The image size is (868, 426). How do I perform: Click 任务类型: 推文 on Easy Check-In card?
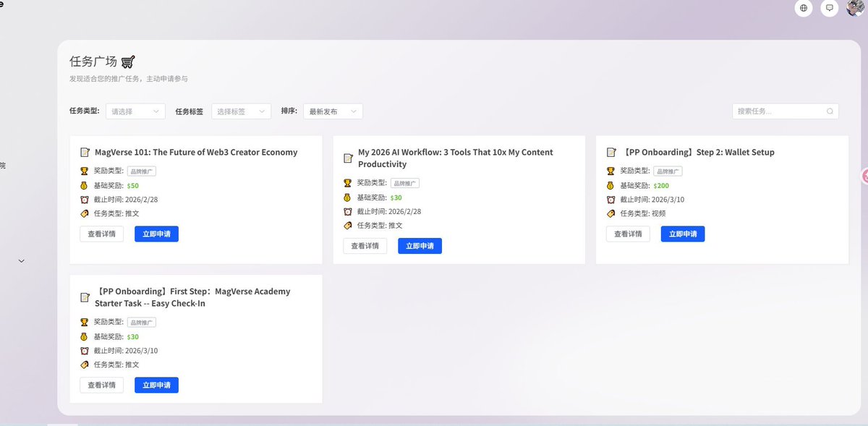[x=116, y=365]
